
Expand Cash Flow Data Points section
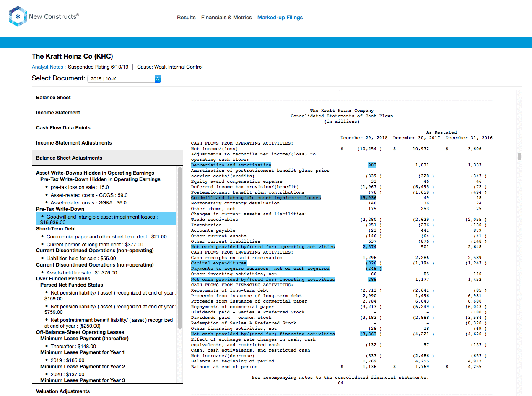[x=107, y=128]
